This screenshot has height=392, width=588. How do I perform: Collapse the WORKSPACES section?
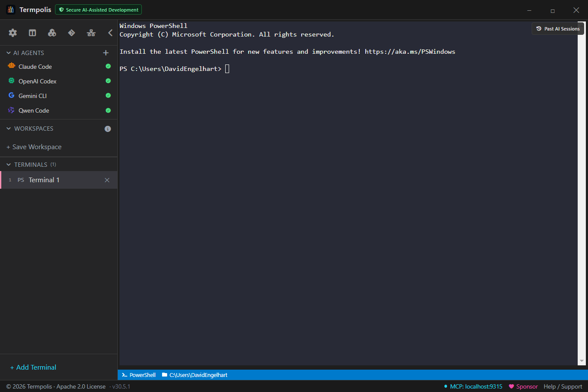[9, 129]
